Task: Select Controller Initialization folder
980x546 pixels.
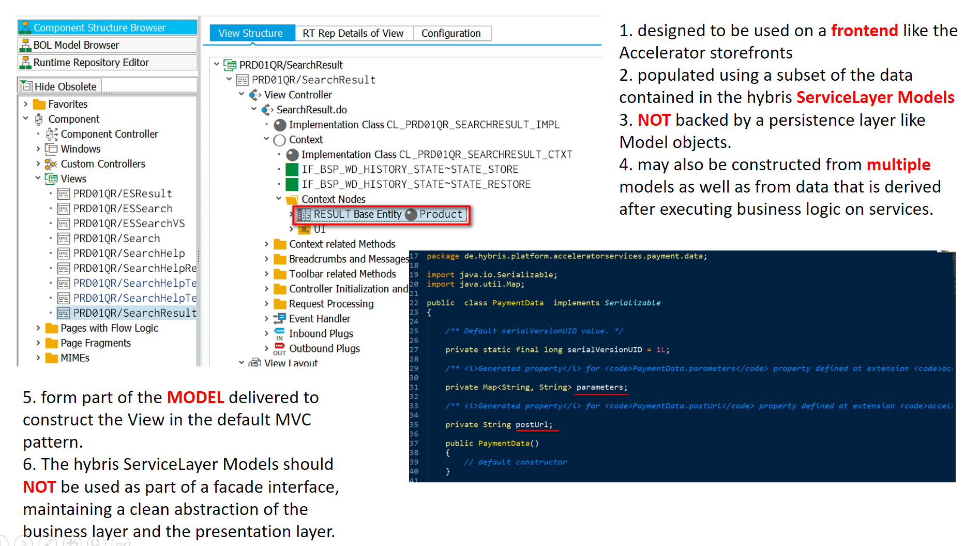Action: coord(349,289)
